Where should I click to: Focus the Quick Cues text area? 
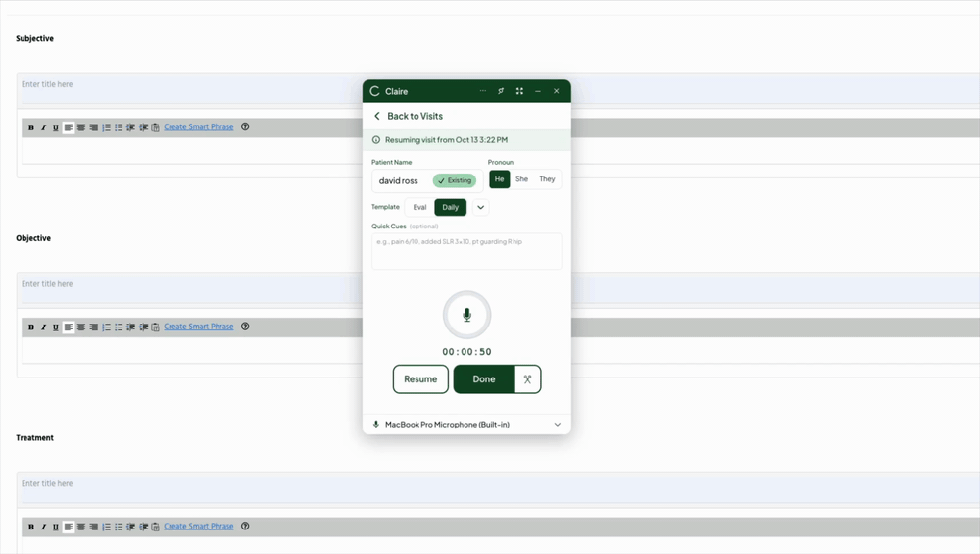tap(466, 251)
